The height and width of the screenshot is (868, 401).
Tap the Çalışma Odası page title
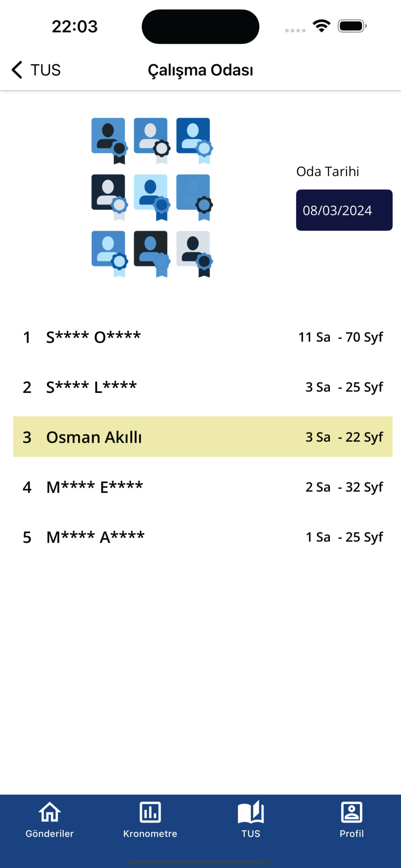click(200, 70)
